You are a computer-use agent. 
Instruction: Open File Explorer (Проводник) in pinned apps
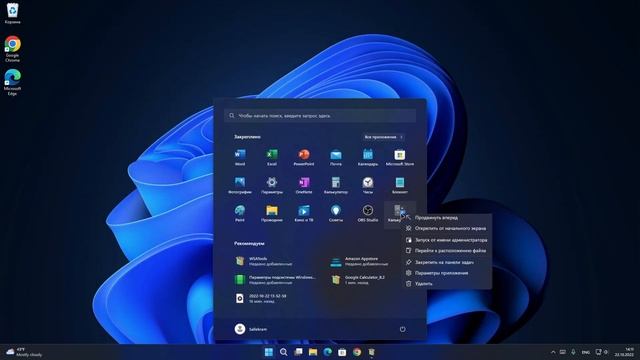coord(272,213)
